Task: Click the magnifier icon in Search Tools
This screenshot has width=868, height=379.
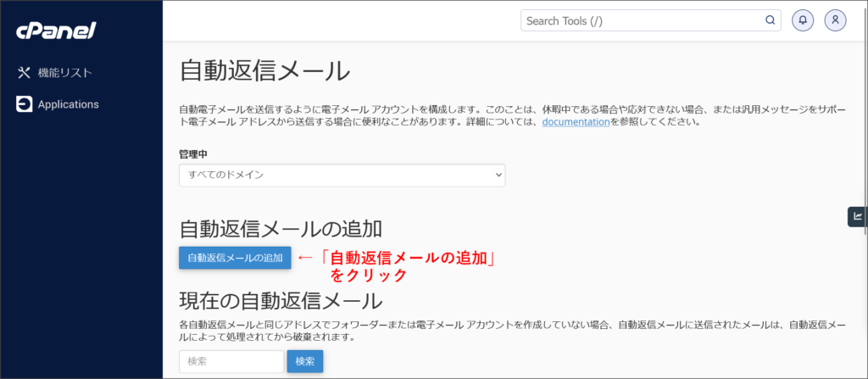Action: (x=770, y=20)
